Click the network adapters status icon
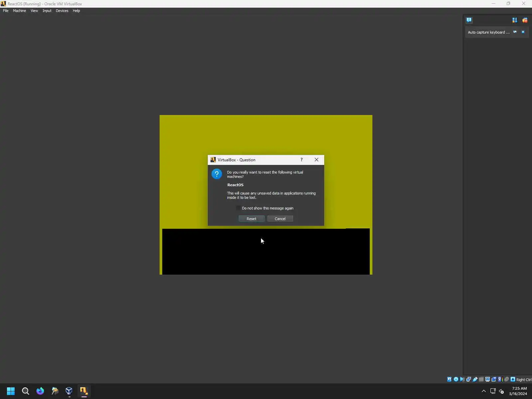532x399 pixels. (468, 379)
